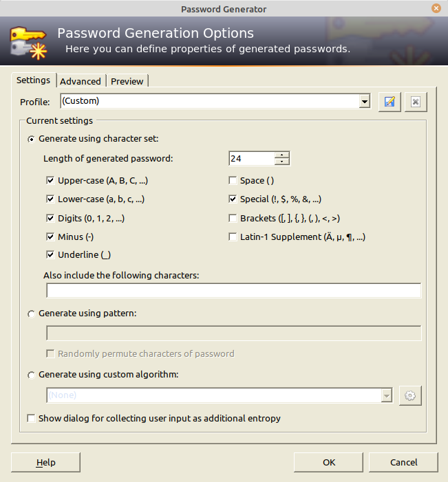
Task: Open the Profile dropdown list
Action: pyautogui.click(x=365, y=102)
